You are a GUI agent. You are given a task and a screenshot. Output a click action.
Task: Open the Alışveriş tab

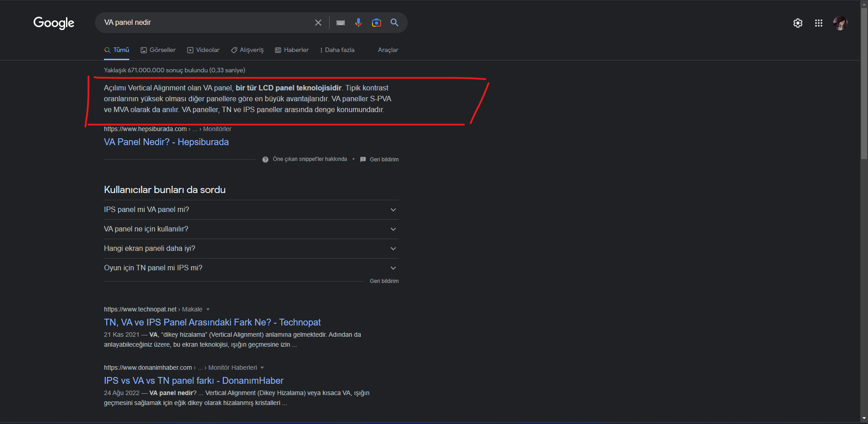click(247, 50)
